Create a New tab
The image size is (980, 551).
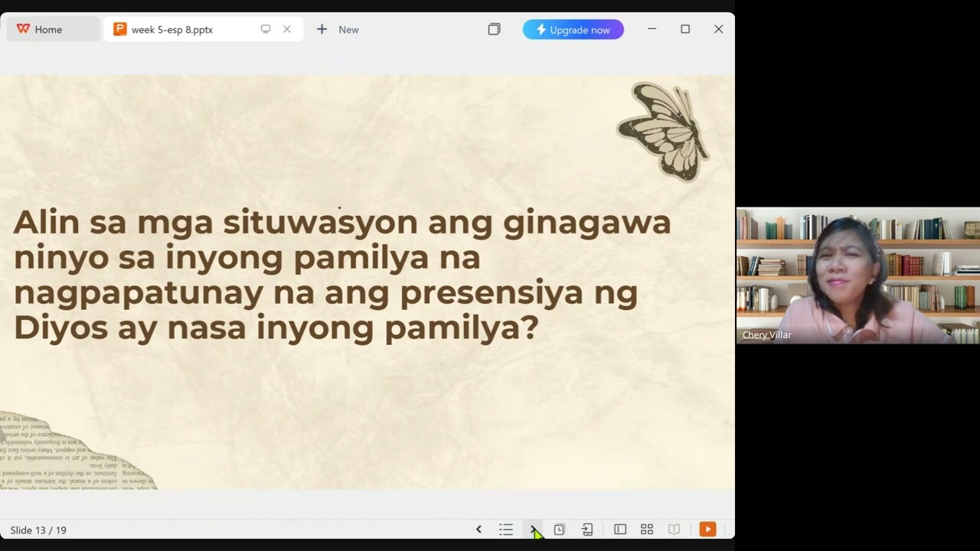click(x=338, y=29)
